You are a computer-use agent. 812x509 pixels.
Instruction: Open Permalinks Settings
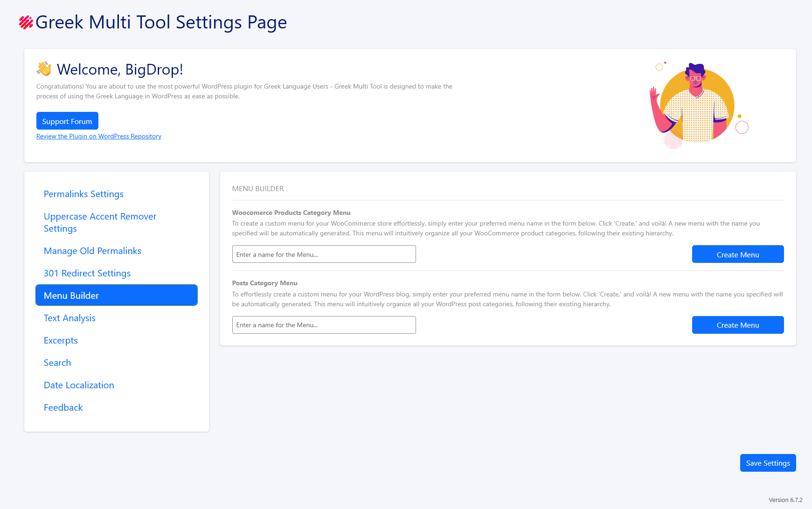83,194
